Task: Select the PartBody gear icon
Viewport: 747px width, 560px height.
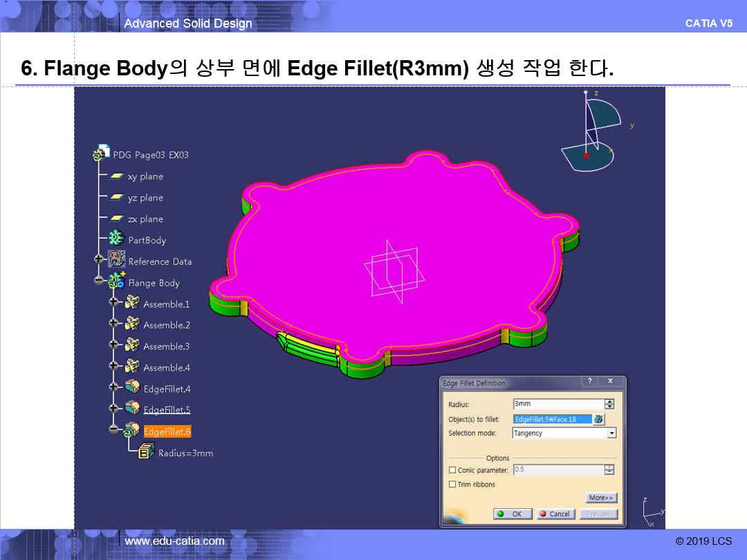Action: pyautogui.click(x=117, y=240)
